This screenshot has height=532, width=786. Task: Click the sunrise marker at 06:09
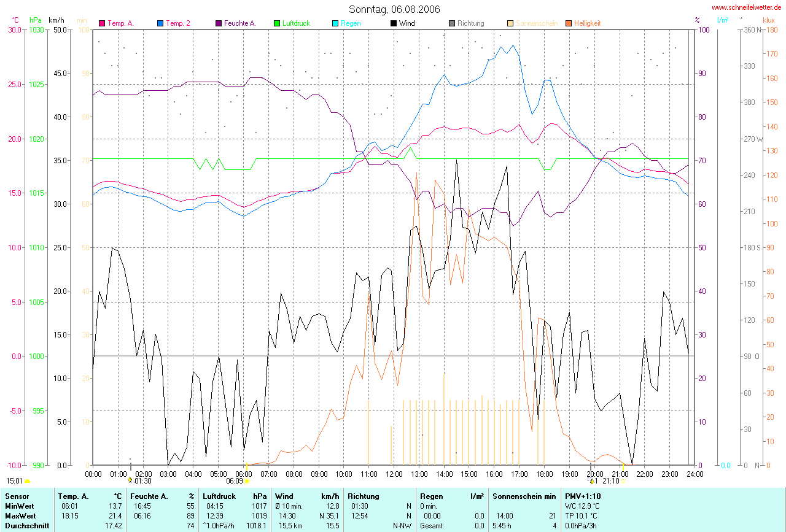point(247,482)
